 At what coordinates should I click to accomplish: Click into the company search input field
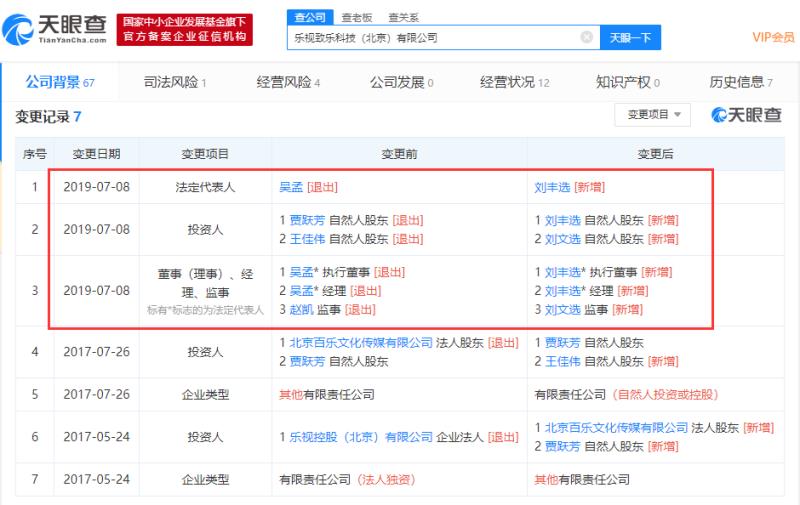(x=434, y=38)
